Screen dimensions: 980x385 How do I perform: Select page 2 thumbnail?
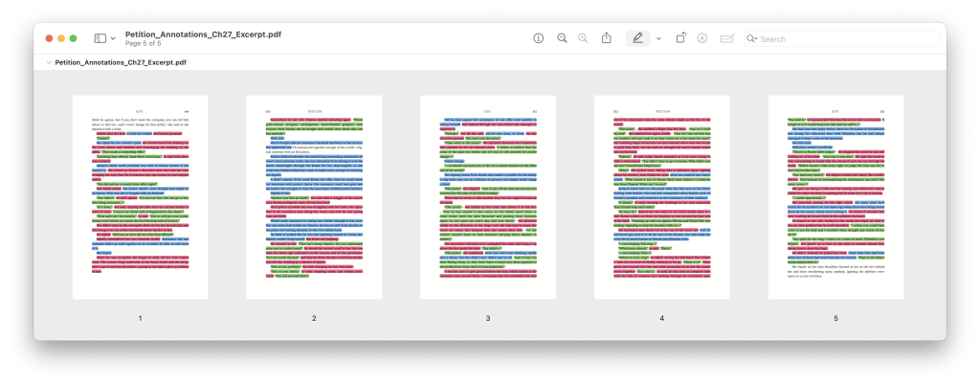314,197
